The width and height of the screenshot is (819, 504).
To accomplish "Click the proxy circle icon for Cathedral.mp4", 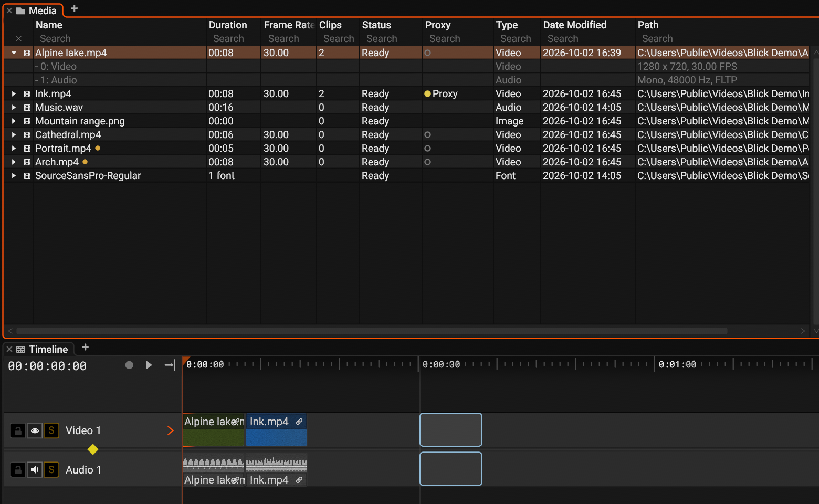I will pos(427,135).
